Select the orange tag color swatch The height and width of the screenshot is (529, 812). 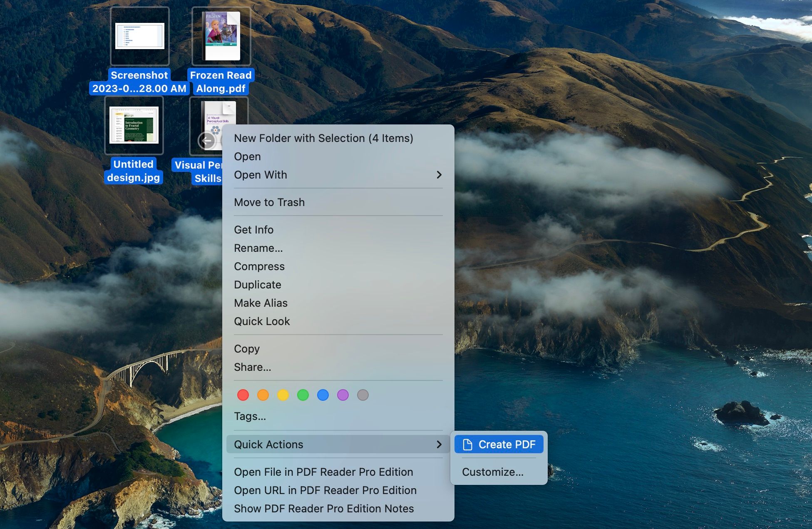tap(263, 395)
